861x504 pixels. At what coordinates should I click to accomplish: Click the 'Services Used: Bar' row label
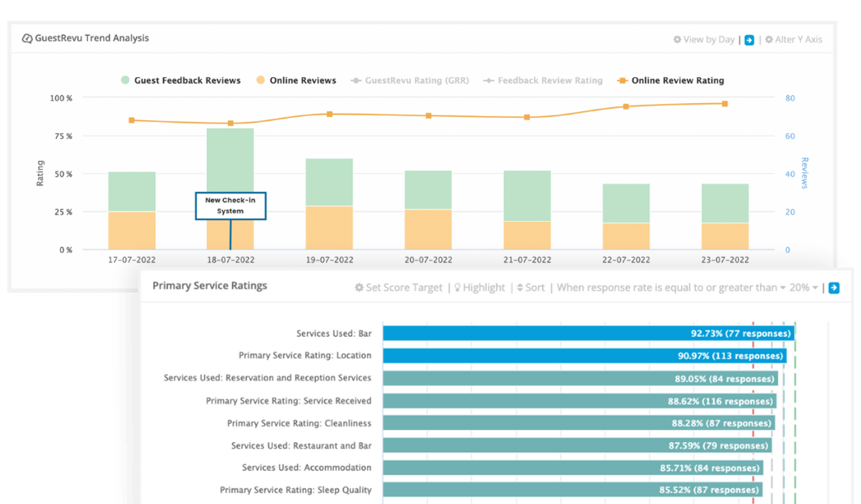[x=334, y=333]
